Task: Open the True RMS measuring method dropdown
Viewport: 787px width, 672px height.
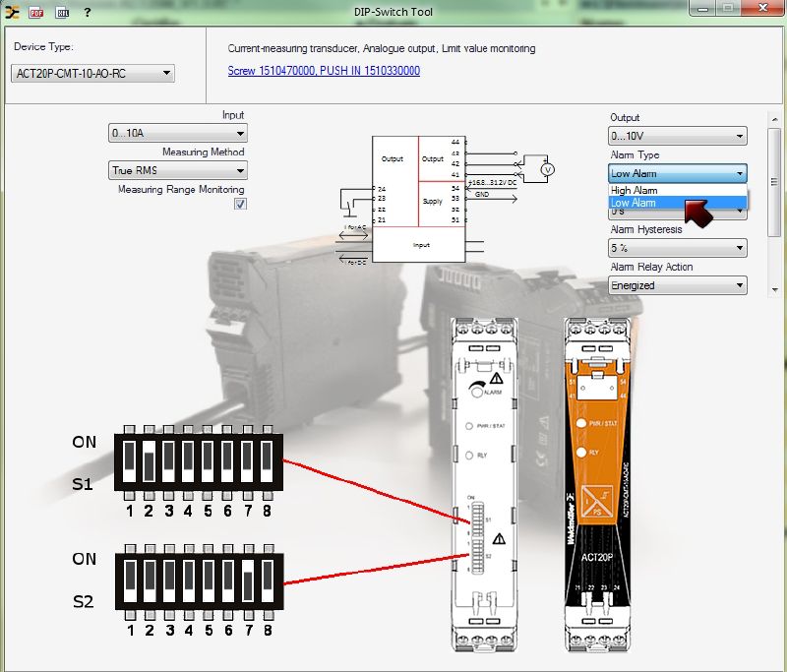Action: (x=178, y=170)
